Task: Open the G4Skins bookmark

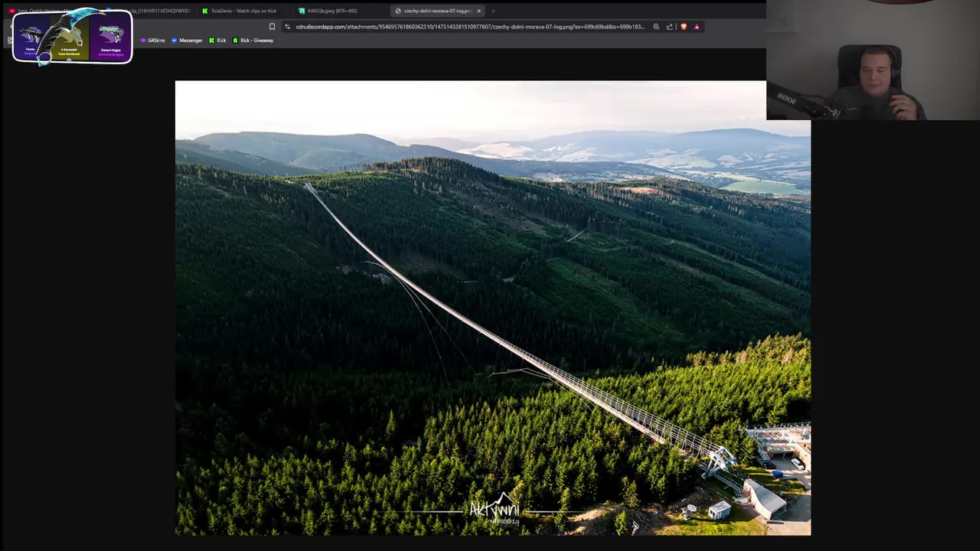Action: click(152, 41)
